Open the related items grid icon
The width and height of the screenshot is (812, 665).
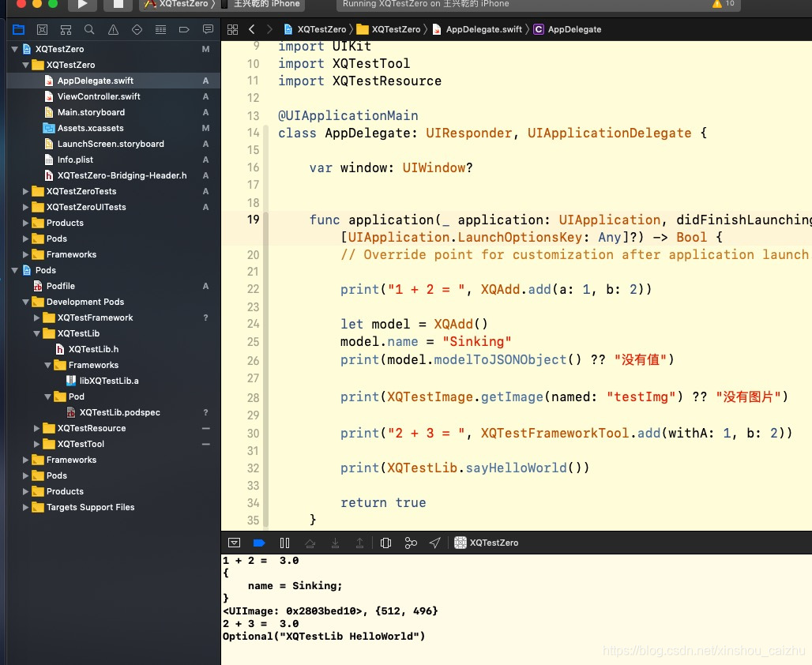[232, 29]
